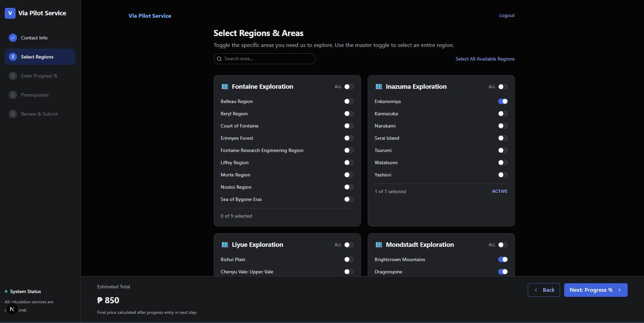Click the Inazuma Exploration map icon

[379, 87]
